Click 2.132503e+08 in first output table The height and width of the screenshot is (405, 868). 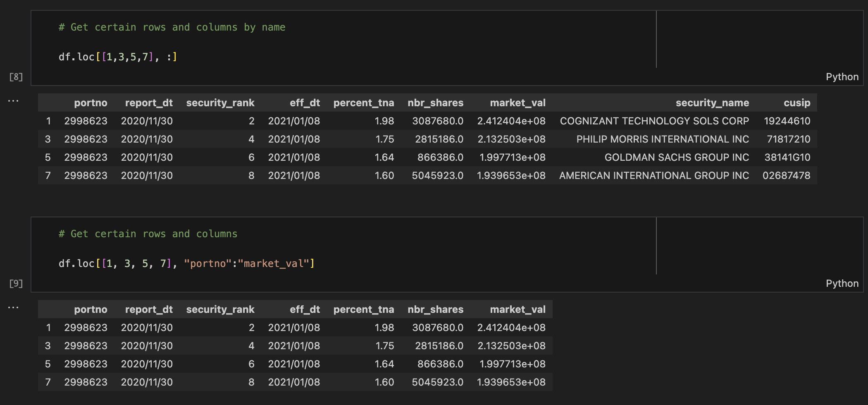coord(512,139)
